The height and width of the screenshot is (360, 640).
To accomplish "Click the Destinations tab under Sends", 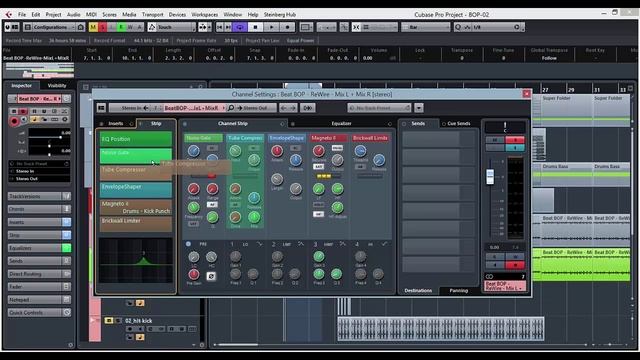I will click(418, 291).
